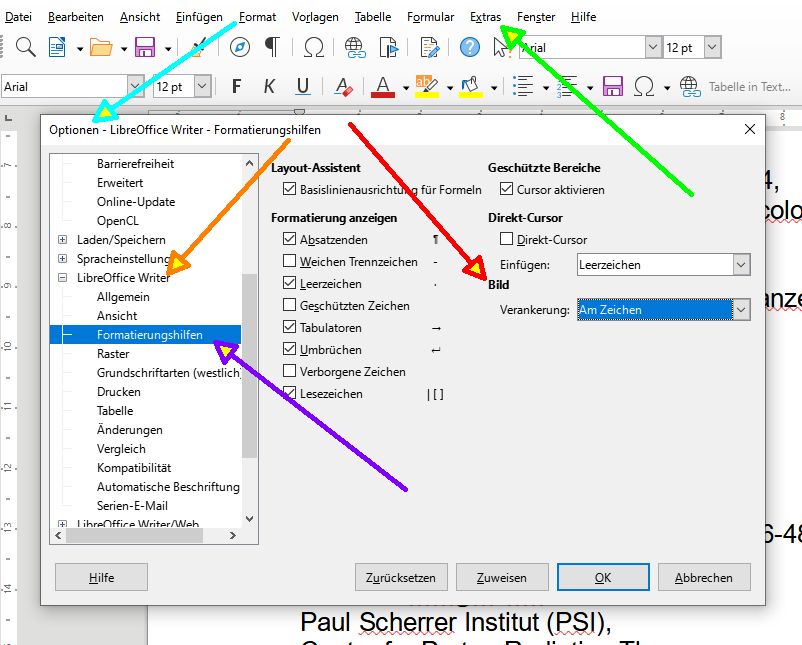
Task: Enable Geschützten Zeichen checkbox
Action: (289, 305)
